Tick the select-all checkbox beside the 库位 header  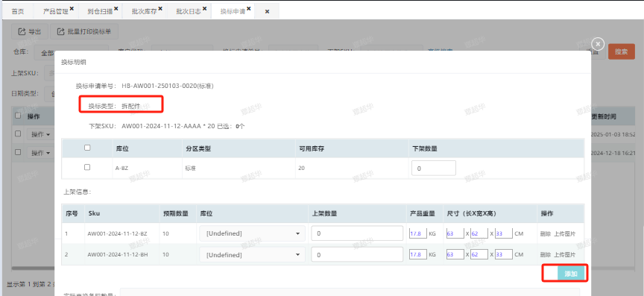coord(87,148)
